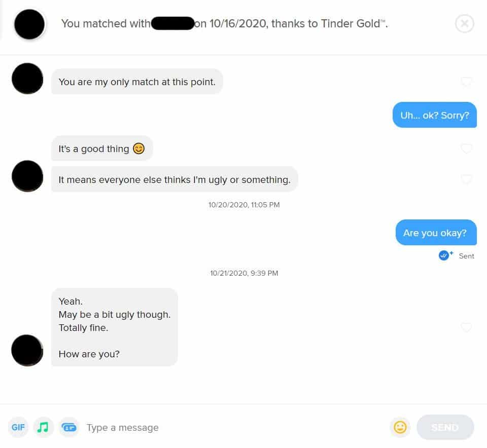
Task: Click the blue contact card icon
Action: point(68,427)
